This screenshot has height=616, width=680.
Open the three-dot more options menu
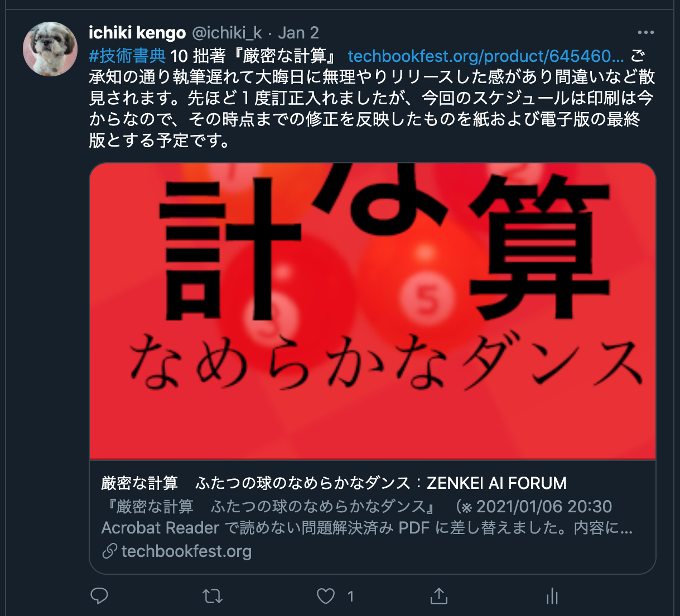[x=645, y=33]
